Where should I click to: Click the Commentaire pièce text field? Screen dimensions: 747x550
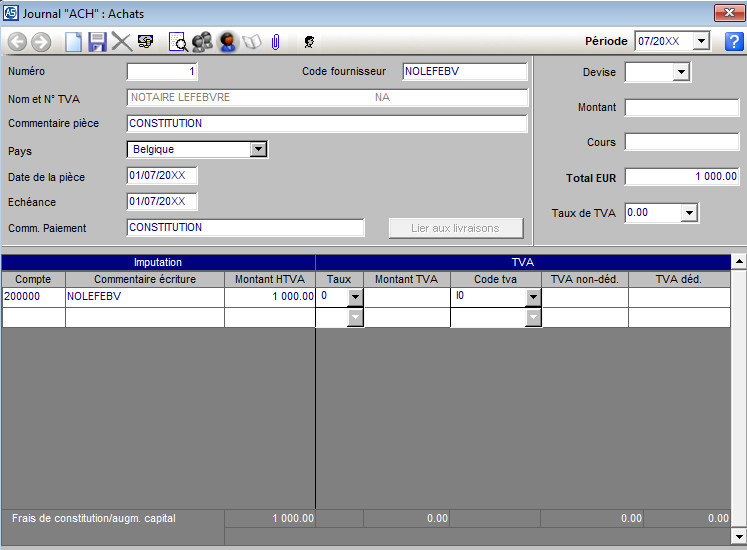point(327,124)
